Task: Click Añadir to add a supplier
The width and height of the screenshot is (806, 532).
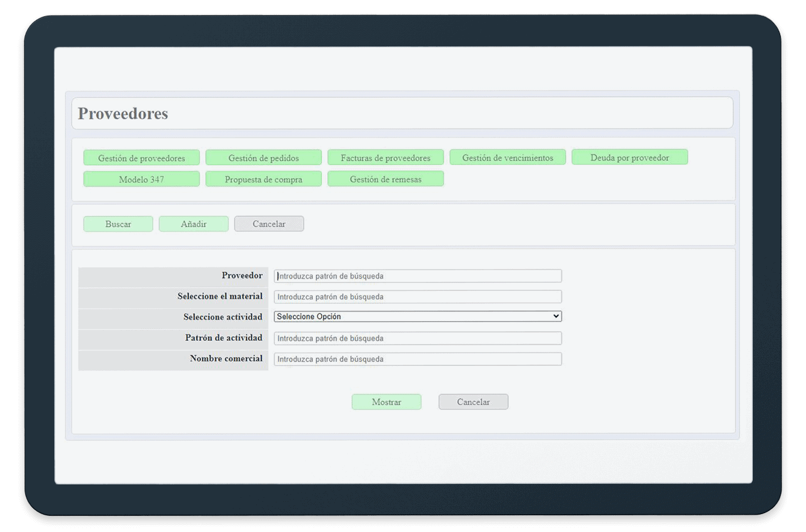Action: pyautogui.click(x=194, y=224)
